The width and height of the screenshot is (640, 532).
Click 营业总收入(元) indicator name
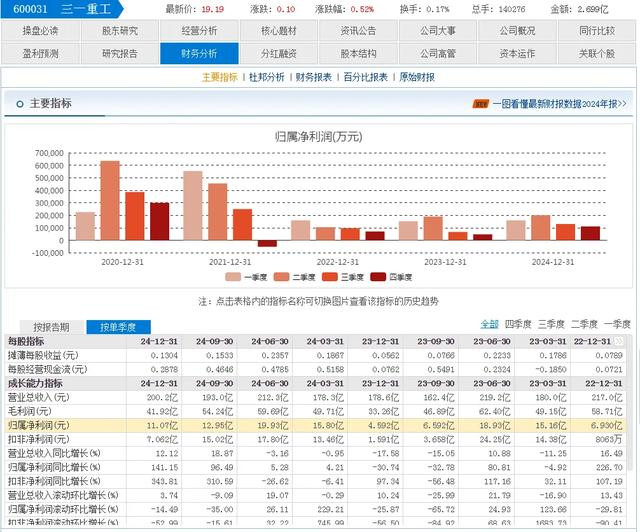[x=39, y=397]
